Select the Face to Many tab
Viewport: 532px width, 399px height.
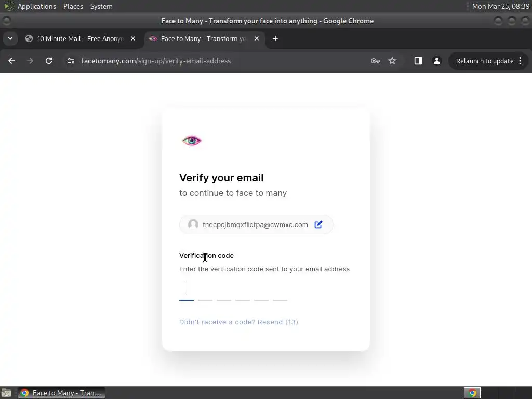pyautogui.click(x=204, y=38)
